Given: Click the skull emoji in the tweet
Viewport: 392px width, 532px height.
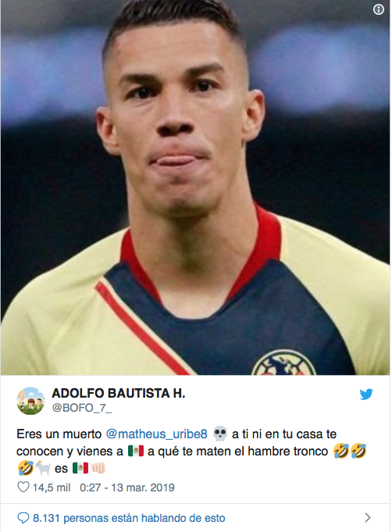Looking at the screenshot, I should (219, 434).
